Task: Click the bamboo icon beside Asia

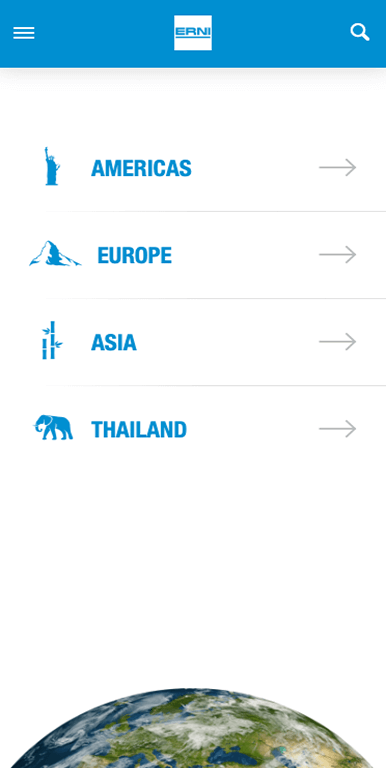Action: coord(51,340)
